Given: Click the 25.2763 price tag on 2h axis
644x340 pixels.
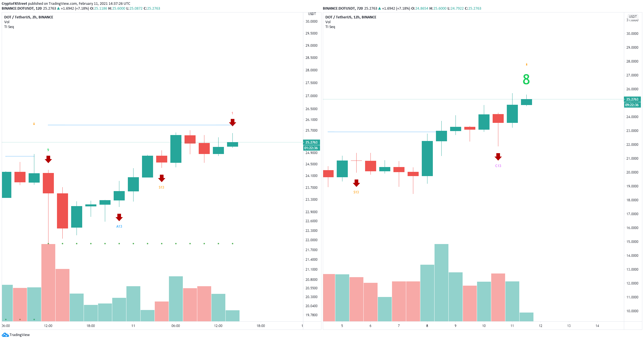Looking at the screenshot, I should click(x=312, y=142).
